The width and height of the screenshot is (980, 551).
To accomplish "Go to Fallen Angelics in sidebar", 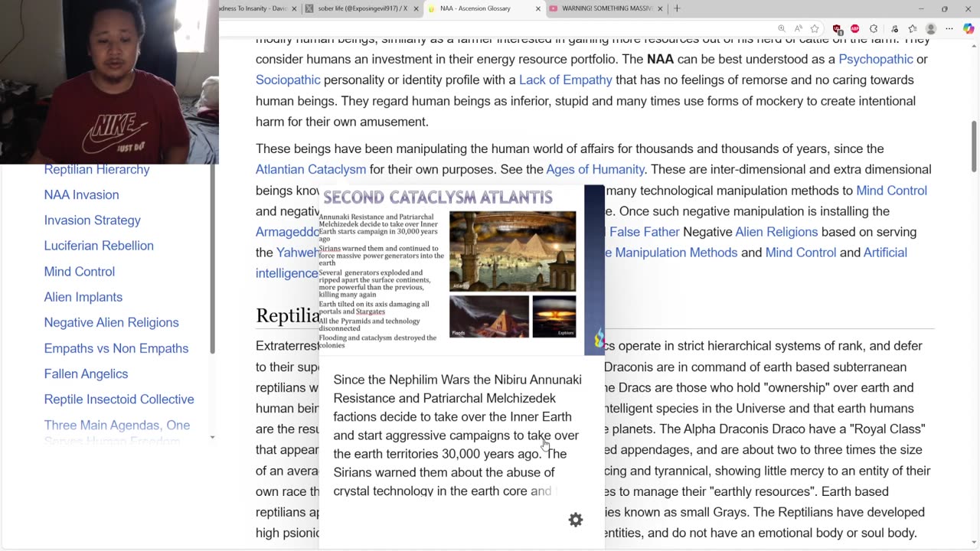I will [x=86, y=373].
